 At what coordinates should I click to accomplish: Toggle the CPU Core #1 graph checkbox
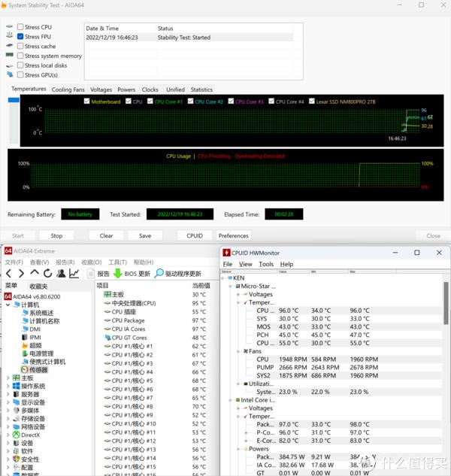coord(150,101)
